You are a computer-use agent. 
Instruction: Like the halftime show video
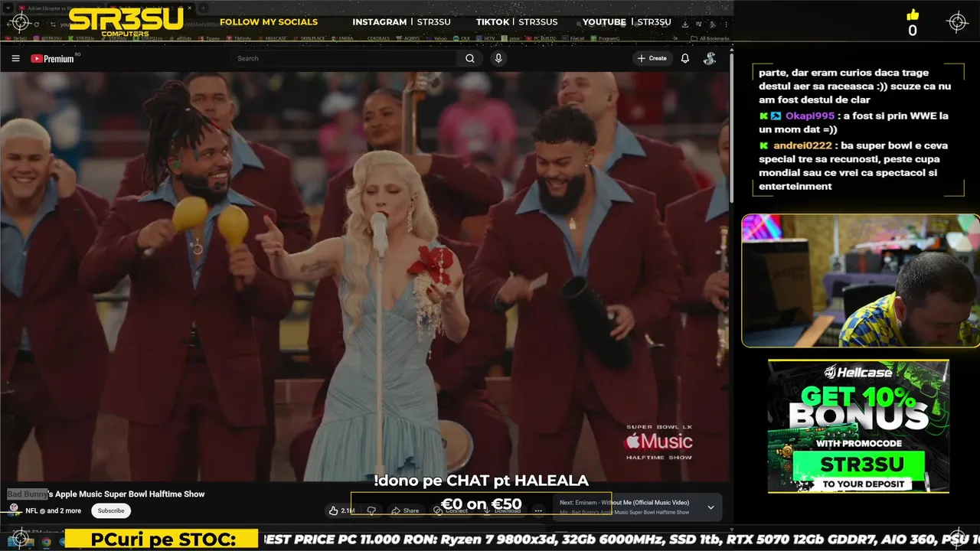[x=341, y=510]
